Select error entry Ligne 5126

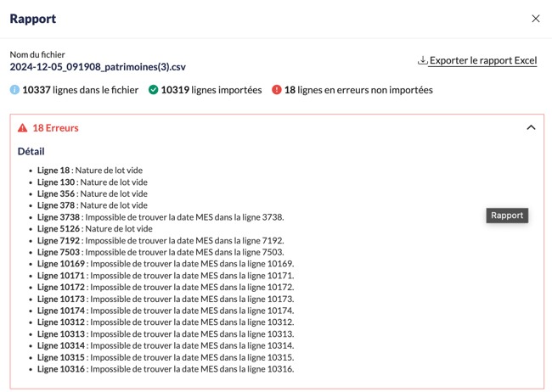coord(94,229)
